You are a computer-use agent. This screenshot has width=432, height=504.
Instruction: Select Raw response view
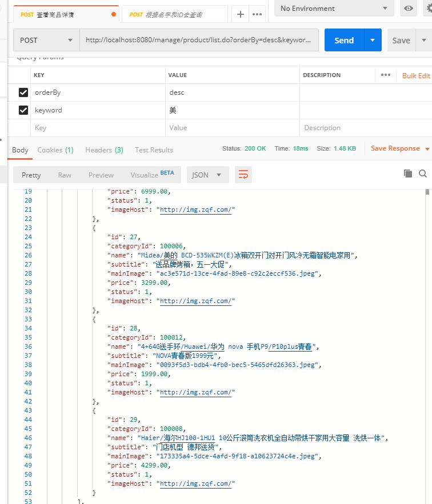click(65, 175)
